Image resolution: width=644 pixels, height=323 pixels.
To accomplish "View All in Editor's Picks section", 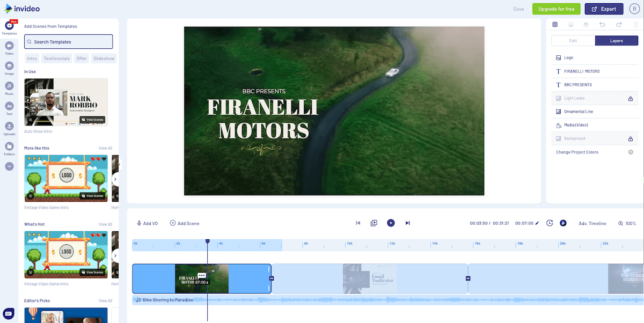I will click(x=105, y=300).
